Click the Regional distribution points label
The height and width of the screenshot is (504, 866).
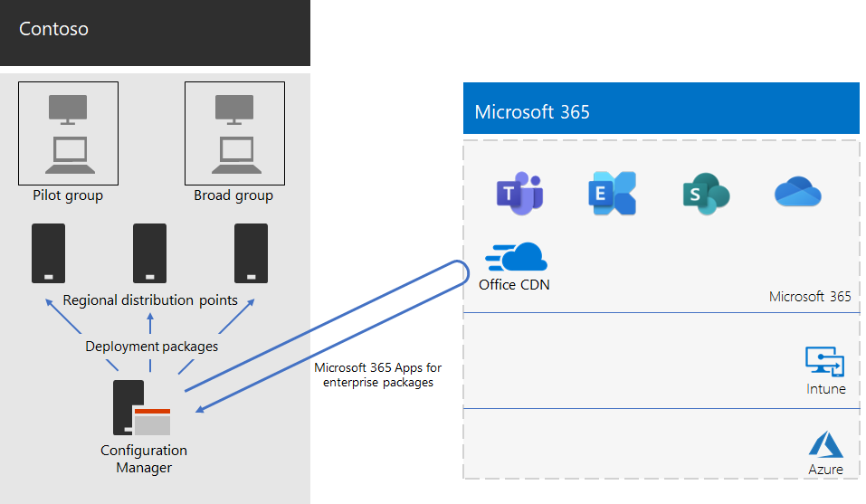point(150,300)
